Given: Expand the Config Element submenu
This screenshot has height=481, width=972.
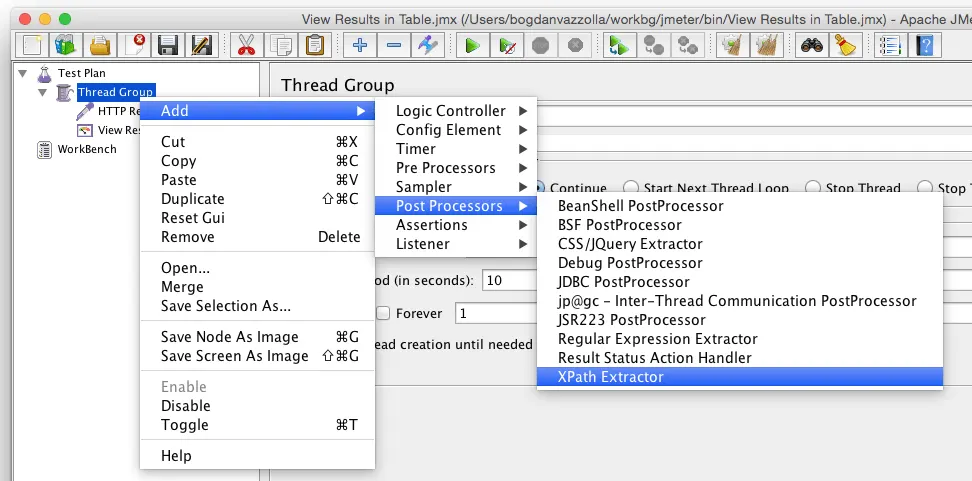Looking at the screenshot, I should [456, 130].
